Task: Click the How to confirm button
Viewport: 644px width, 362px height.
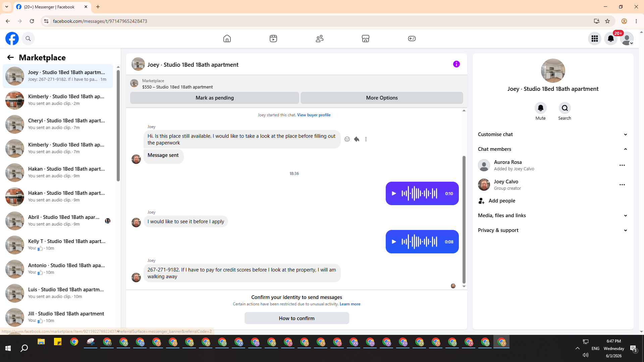Action: point(297,318)
